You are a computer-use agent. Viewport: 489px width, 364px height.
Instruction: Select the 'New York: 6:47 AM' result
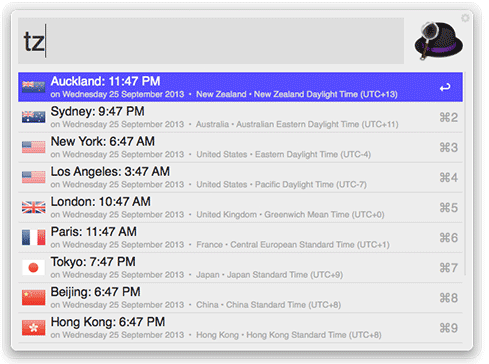click(240, 147)
